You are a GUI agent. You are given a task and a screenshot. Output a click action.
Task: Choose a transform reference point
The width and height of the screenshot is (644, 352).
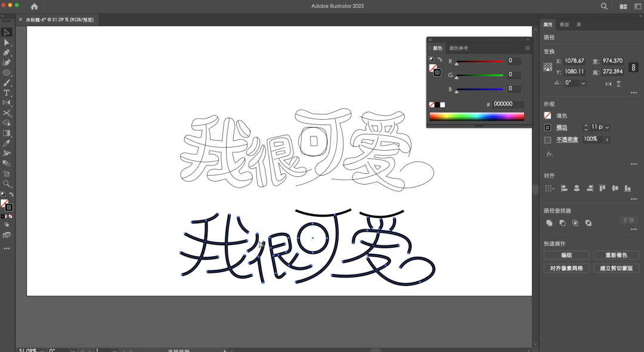tap(547, 67)
